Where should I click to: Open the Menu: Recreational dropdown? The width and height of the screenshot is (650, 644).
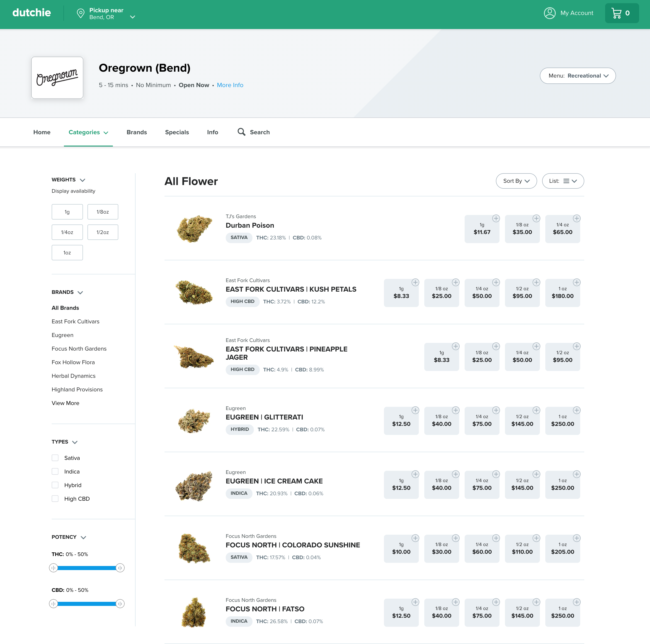coord(578,76)
